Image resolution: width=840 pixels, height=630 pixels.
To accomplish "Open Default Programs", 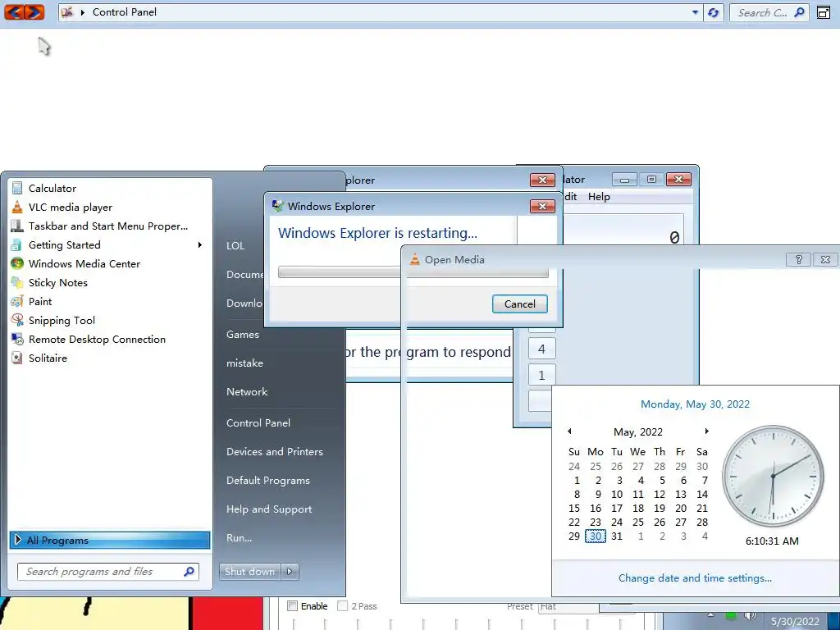I will pos(268,481).
